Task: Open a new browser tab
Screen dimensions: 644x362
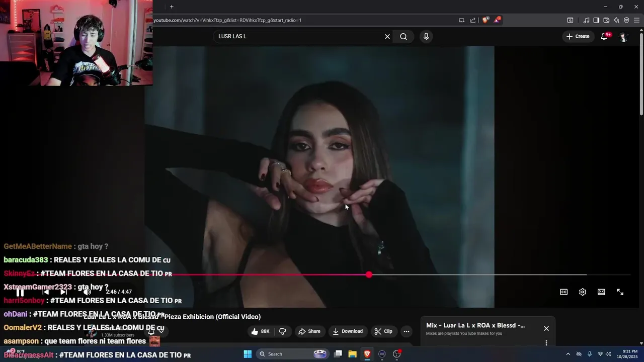Action: (172, 7)
